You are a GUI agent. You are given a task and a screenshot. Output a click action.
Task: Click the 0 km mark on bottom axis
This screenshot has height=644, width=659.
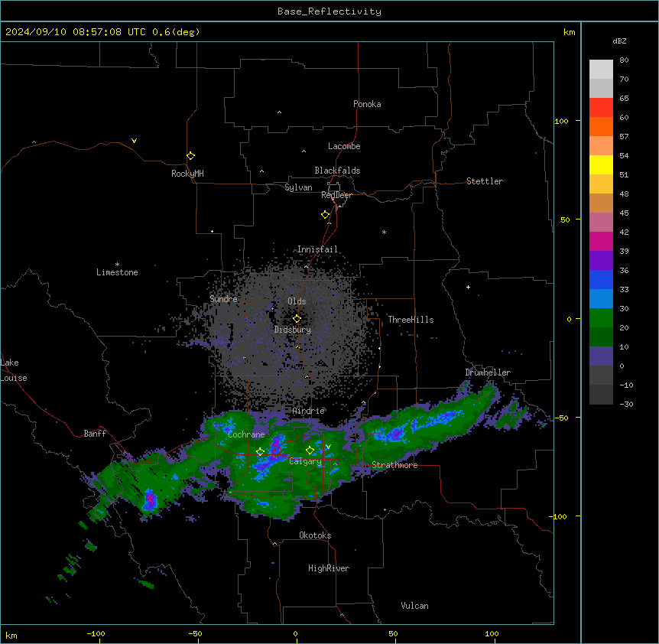(295, 633)
